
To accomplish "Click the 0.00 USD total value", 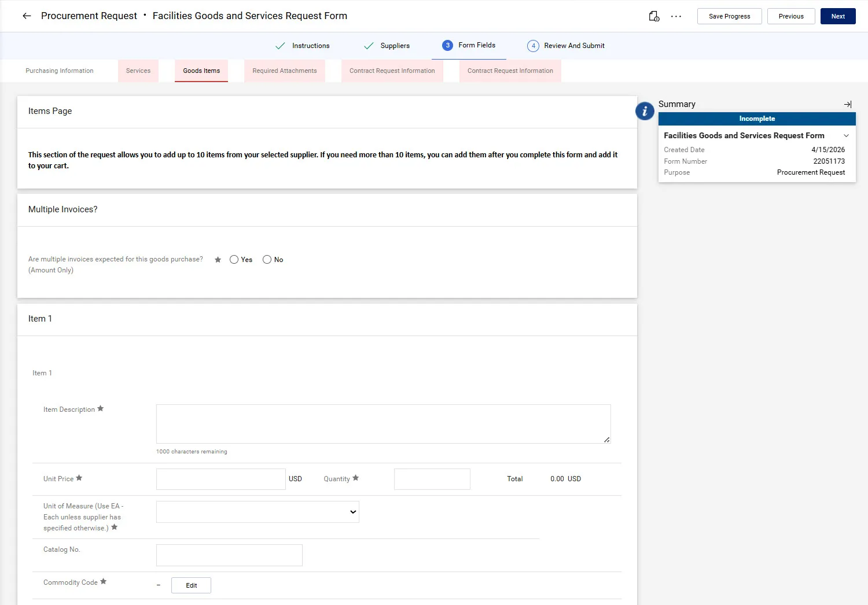I will click(x=565, y=479).
